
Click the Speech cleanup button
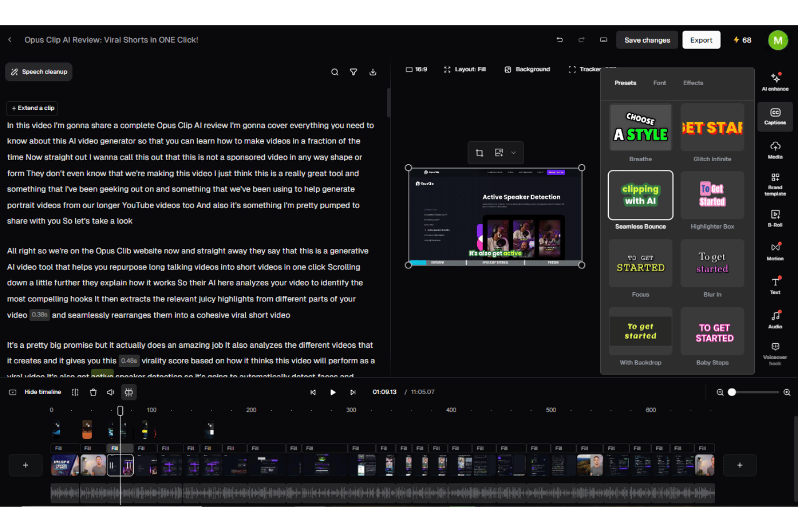pyautogui.click(x=39, y=72)
